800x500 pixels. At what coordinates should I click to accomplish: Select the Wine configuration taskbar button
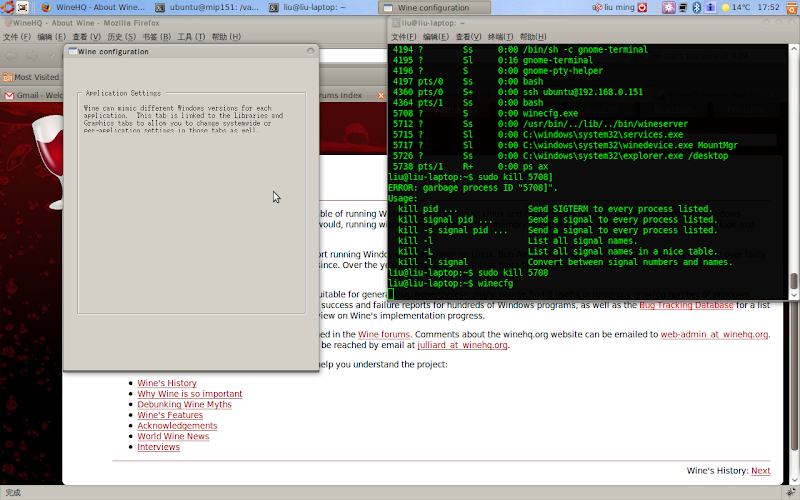434,7
